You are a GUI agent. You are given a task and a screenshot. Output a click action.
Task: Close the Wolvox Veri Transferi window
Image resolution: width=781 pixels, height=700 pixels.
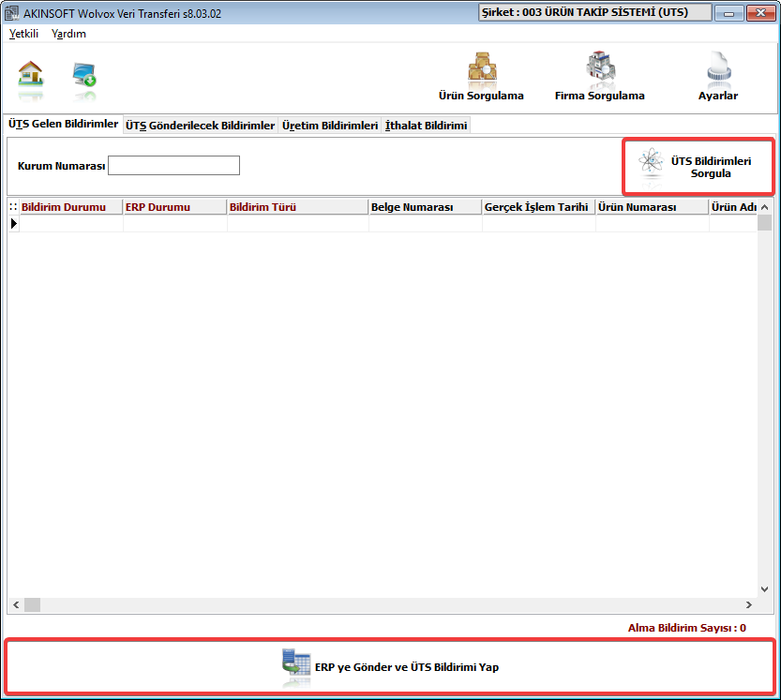(x=760, y=13)
